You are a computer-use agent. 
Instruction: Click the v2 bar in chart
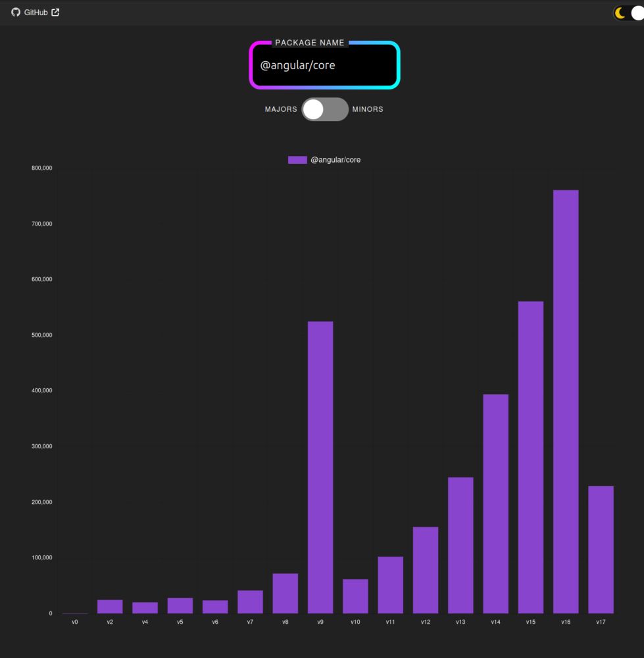[110, 607]
